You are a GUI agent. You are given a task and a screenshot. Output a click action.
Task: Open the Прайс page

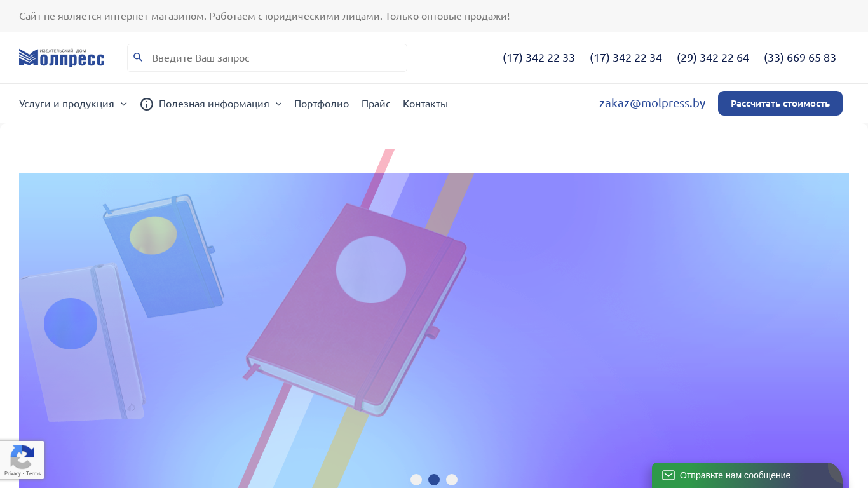pyautogui.click(x=376, y=104)
